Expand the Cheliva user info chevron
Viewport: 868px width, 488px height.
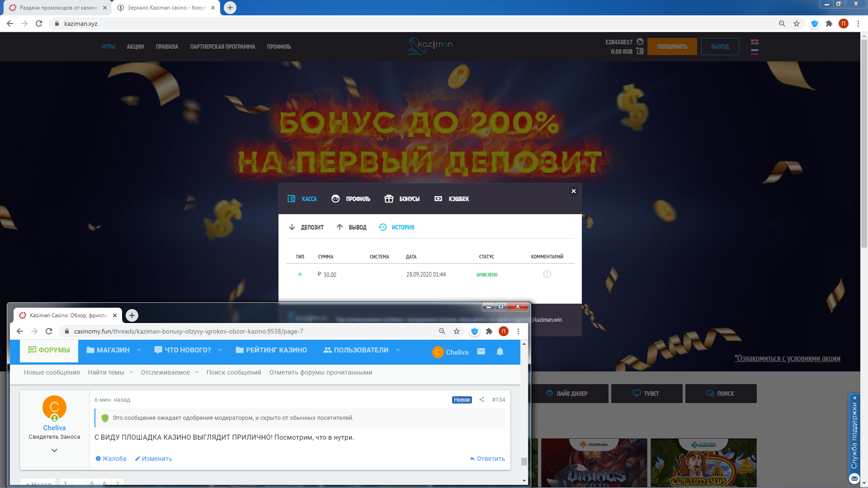click(54, 450)
